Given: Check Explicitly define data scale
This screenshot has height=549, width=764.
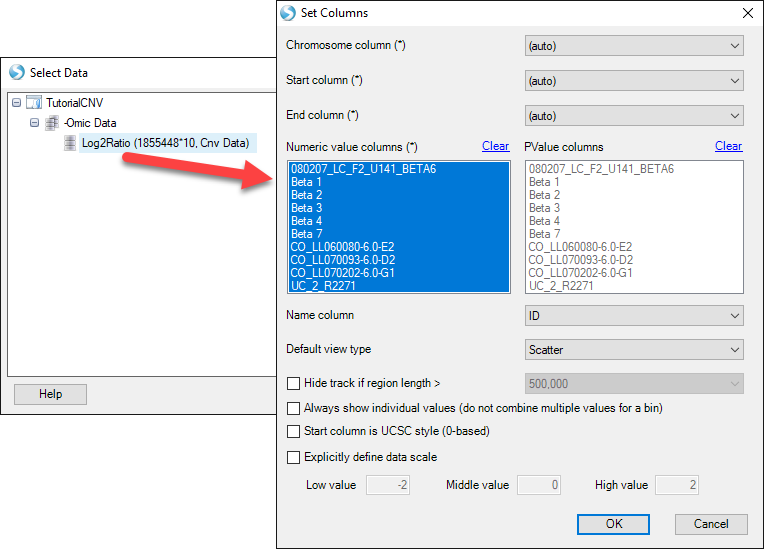Looking at the screenshot, I should pyautogui.click(x=293, y=457).
